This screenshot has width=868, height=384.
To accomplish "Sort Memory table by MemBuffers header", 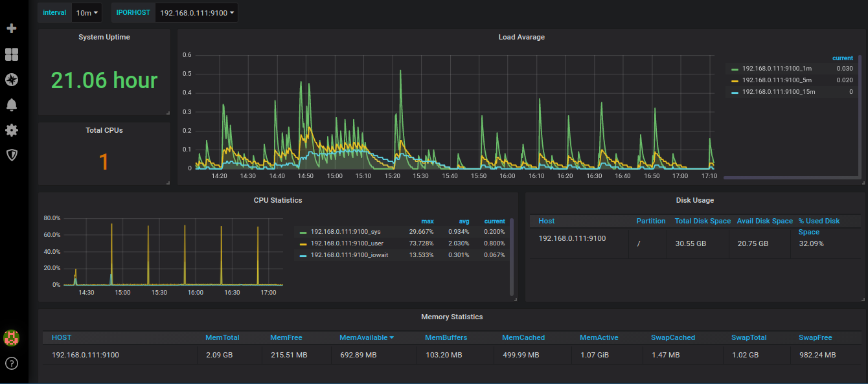I will [x=446, y=337].
